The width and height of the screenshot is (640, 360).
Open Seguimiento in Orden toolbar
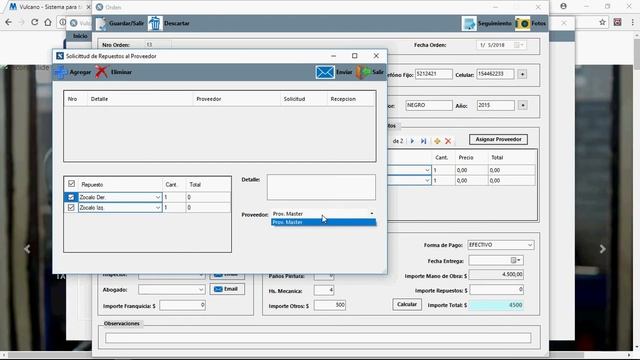tap(487, 23)
